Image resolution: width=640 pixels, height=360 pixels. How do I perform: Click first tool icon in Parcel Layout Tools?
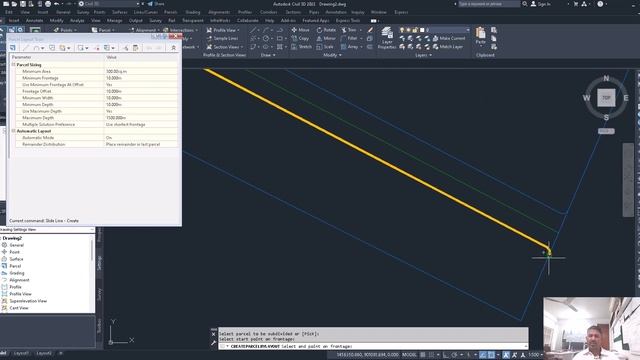pyautogui.click(x=13, y=48)
